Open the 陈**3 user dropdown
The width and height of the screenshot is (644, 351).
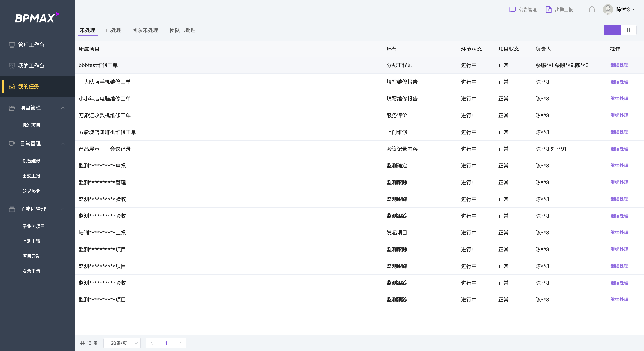point(626,9)
